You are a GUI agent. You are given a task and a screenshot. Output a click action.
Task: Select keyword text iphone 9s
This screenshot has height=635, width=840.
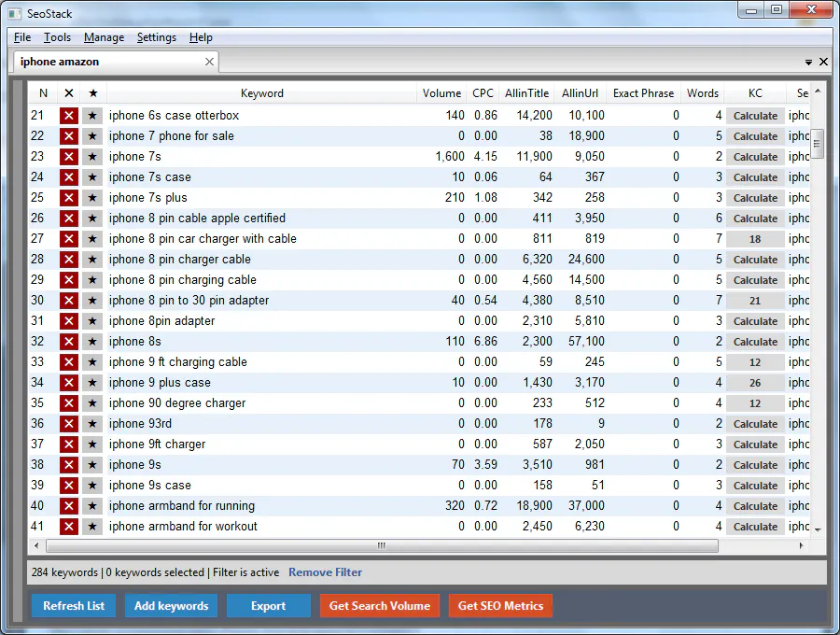pyautogui.click(x=135, y=465)
